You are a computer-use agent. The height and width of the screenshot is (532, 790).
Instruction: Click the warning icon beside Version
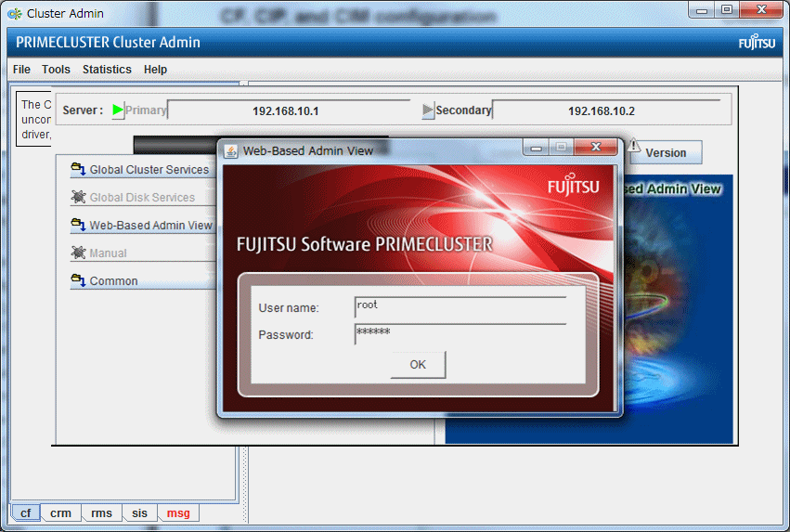tap(634, 146)
